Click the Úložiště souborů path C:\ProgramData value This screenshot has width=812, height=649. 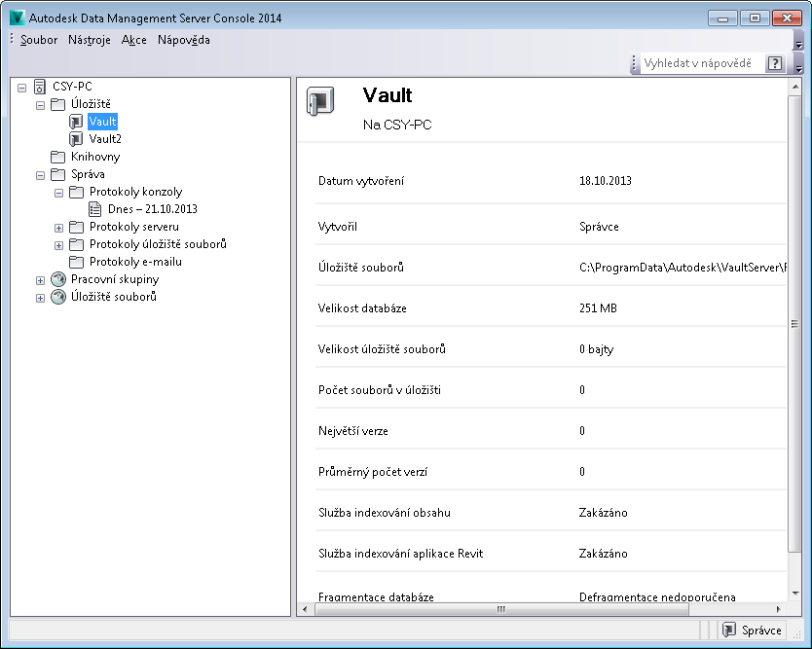pyautogui.click(x=683, y=268)
